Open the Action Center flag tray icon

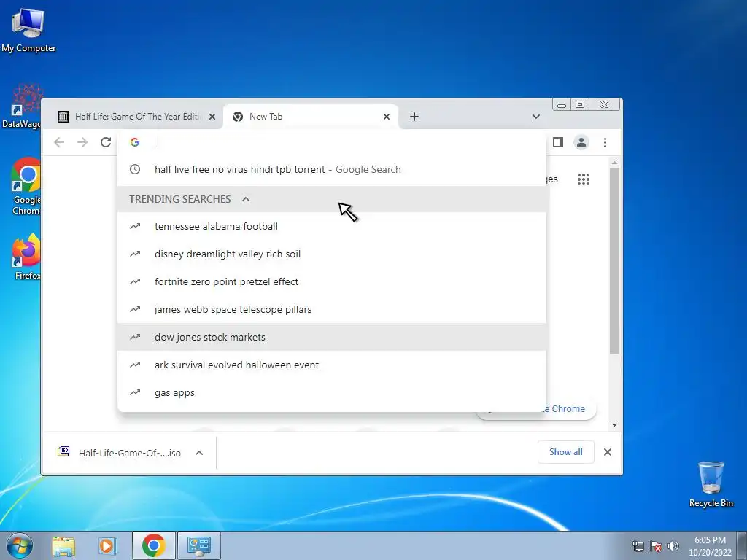[x=656, y=546]
